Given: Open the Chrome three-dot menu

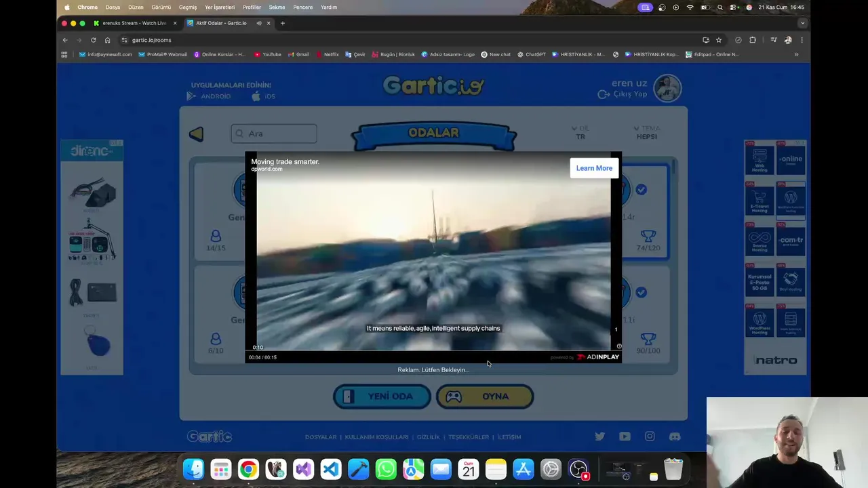Looking at the screenshot, I should pos(802,40).
